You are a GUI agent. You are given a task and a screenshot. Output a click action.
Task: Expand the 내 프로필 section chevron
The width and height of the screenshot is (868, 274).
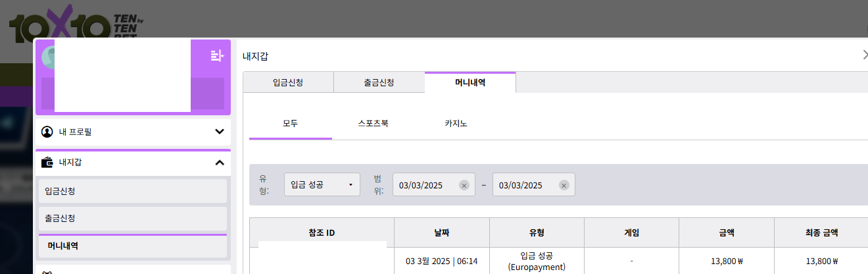(x=220, y=132)
